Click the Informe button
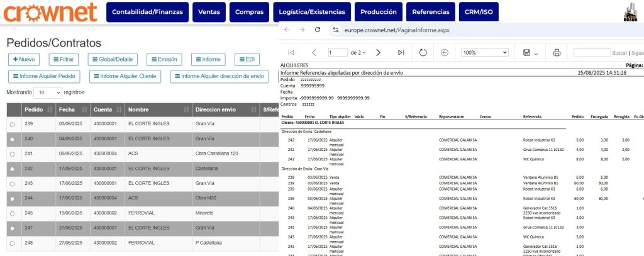 tap(208, 59)
